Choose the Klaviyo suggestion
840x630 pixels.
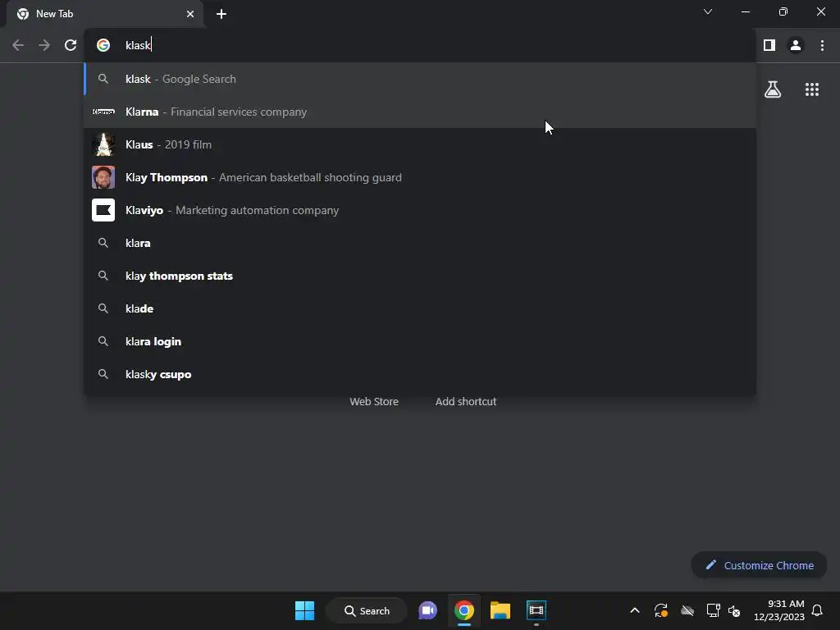click(x=420, y=210)
